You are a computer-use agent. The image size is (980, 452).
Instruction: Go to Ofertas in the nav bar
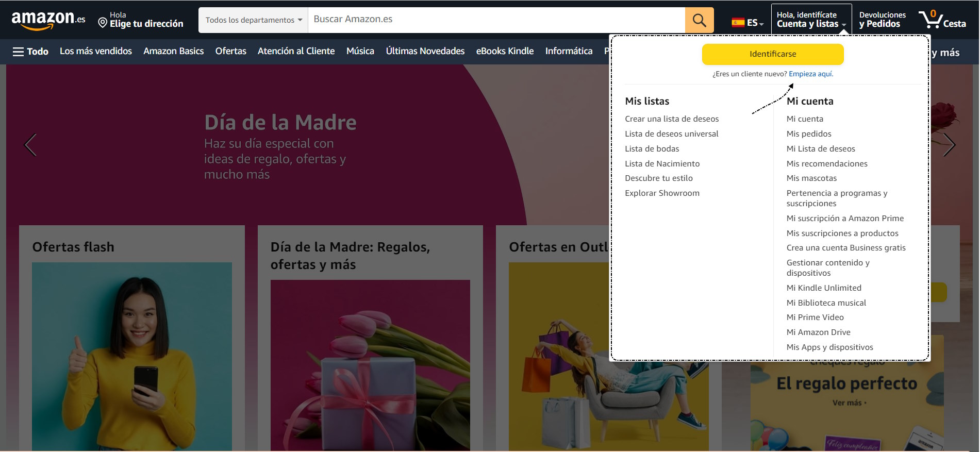pyautogui.click(x=231, y=51)
